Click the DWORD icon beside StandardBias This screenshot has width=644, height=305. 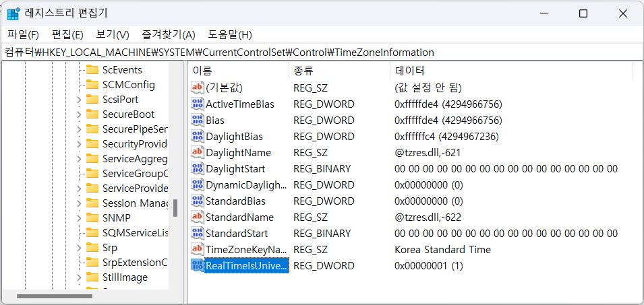pos(198,201)
